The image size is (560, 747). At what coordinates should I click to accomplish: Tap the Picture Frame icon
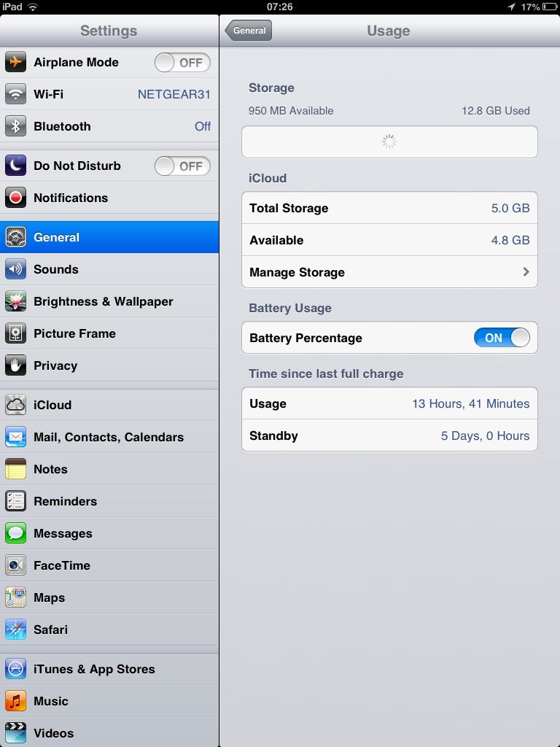click(x=15, y=333)
